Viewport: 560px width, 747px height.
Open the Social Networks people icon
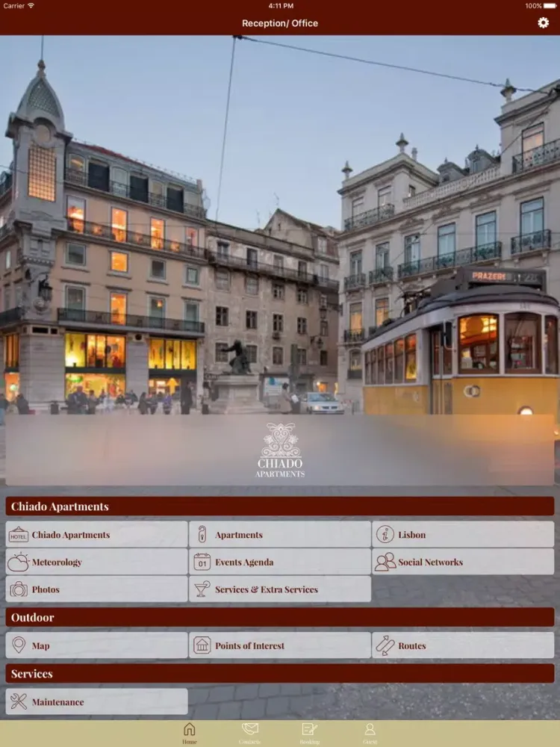point(385,562)
